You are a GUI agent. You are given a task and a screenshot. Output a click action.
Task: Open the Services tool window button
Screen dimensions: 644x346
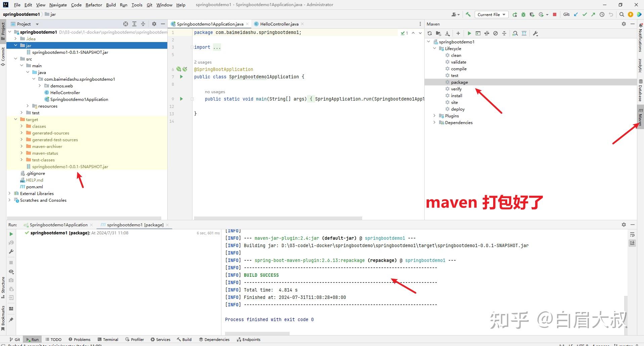coord(160,339)
